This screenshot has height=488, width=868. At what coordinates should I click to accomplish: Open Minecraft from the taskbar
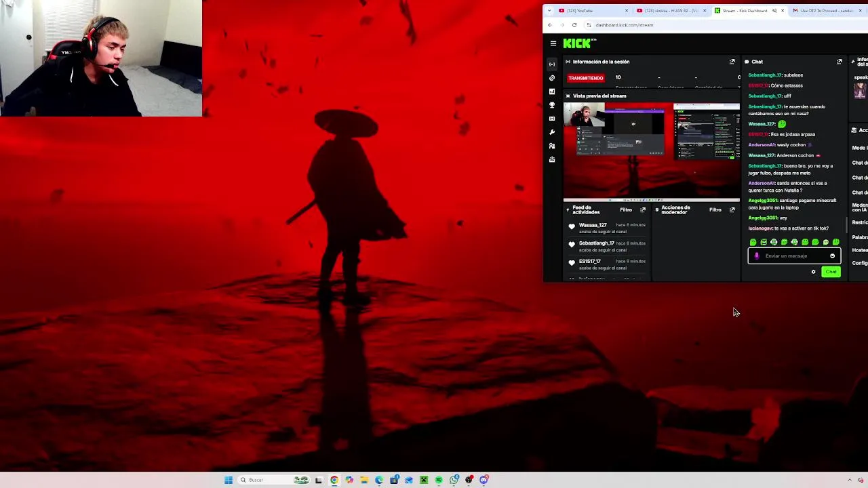pyautogui.click(x=424, y=480)
